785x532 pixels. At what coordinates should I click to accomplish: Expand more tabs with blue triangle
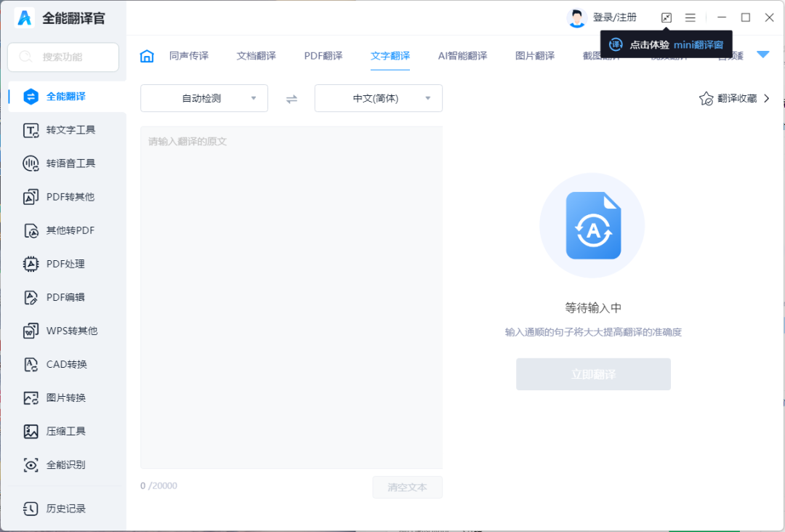coord(762,55)
